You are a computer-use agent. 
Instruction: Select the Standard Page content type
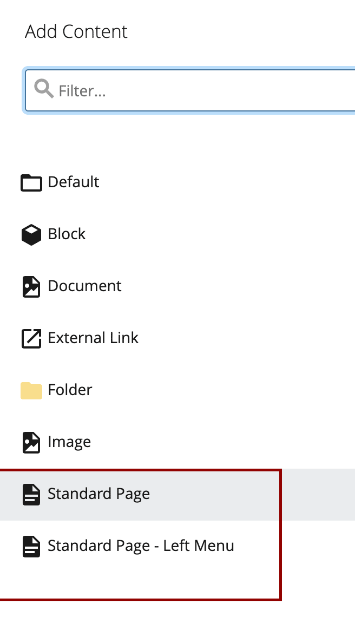click(x=98, y=494)
